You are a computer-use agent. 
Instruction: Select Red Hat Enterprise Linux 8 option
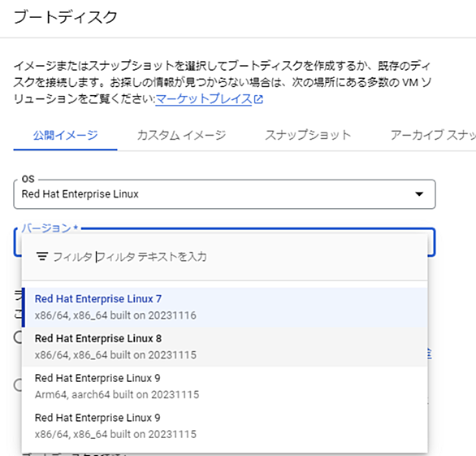click(x=225, y=346)
